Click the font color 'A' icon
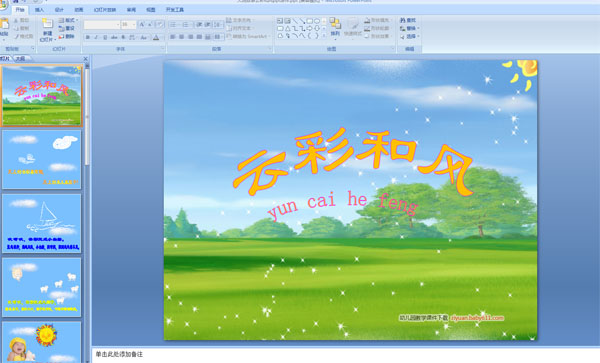This screenshot has height=363, width=600. pos(156,37)
